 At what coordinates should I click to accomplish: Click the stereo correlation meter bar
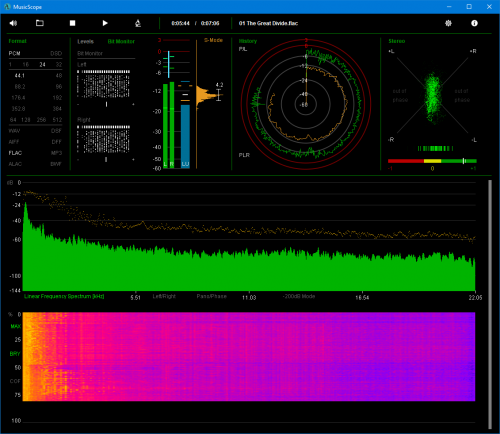point(432,161)
